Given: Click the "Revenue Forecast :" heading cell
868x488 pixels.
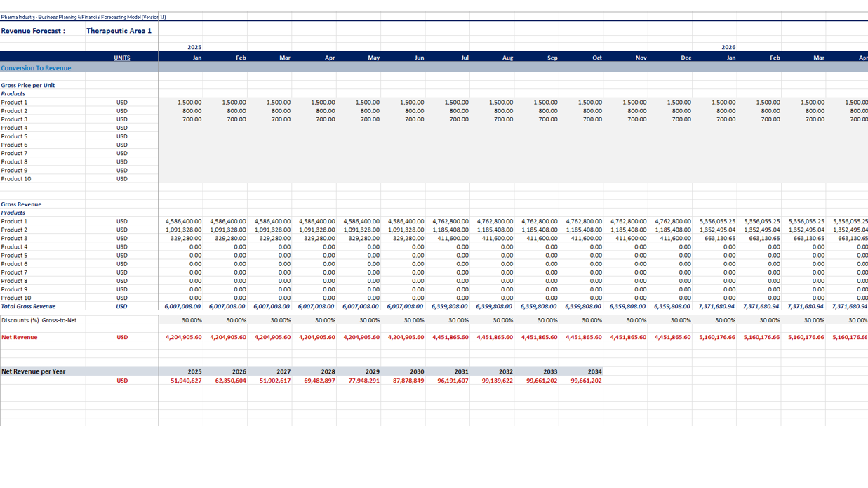Looking at the screenshot, I should pos(33,31).
